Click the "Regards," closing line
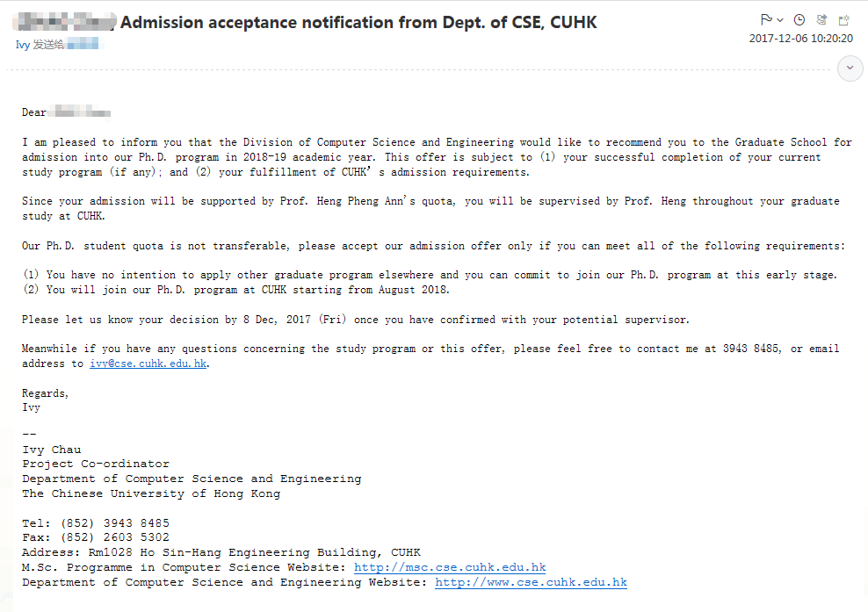The image size is (868, 612). [46, 392]
